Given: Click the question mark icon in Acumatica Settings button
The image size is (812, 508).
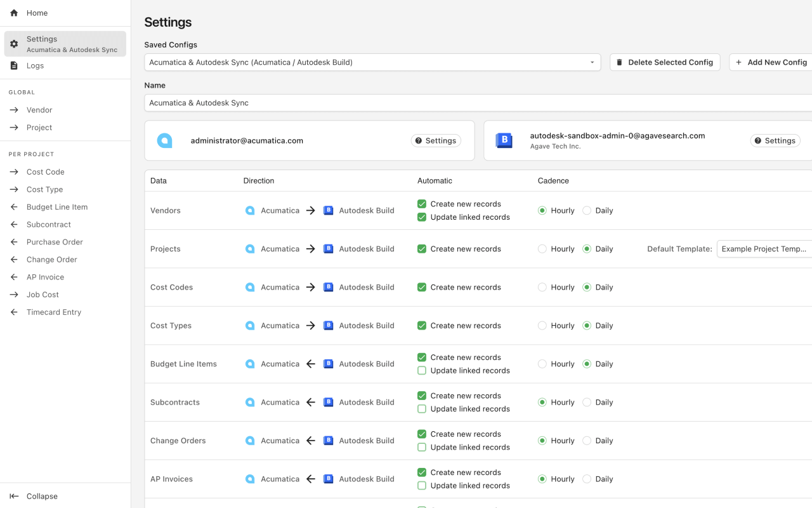Looking at the screenshot, I should point(419,140).
